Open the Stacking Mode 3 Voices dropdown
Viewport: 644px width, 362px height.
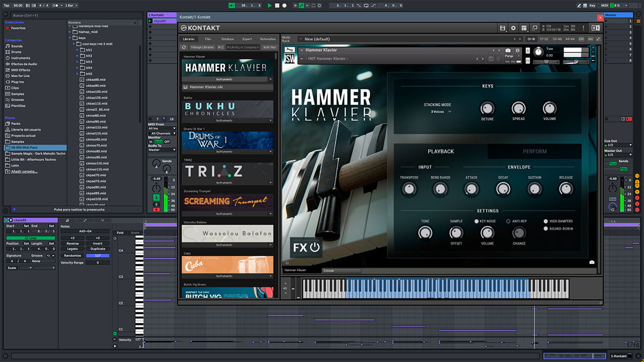pos(441,112)
